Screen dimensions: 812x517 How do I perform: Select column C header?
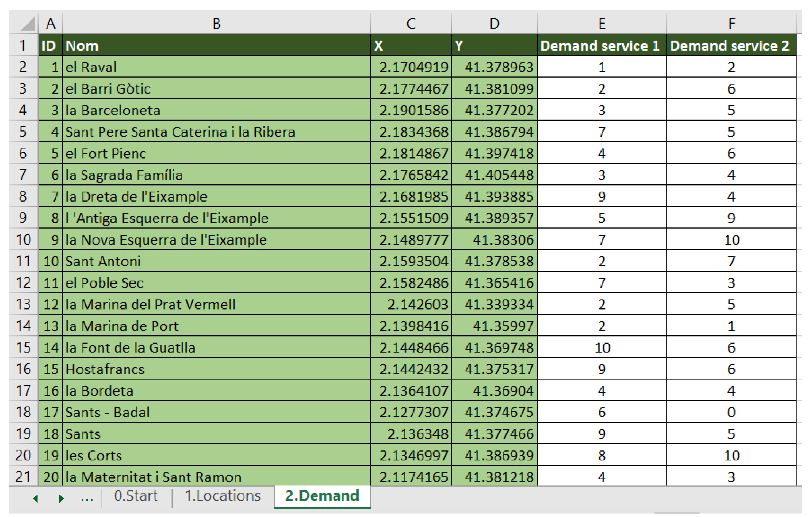[x=411, y=23]
